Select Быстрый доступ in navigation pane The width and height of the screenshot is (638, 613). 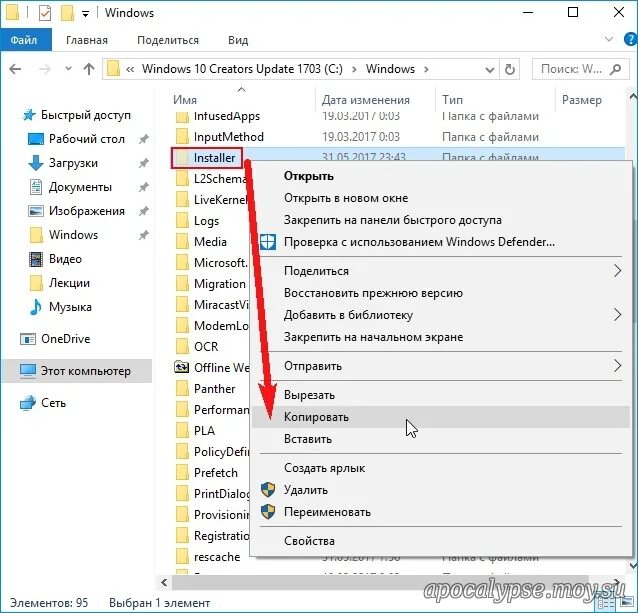(86, 115)
